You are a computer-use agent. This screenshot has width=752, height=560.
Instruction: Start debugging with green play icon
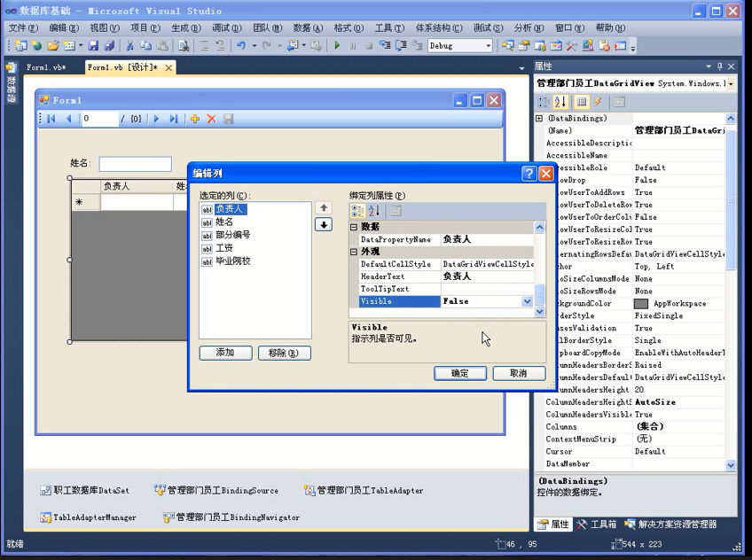(337, 46)
